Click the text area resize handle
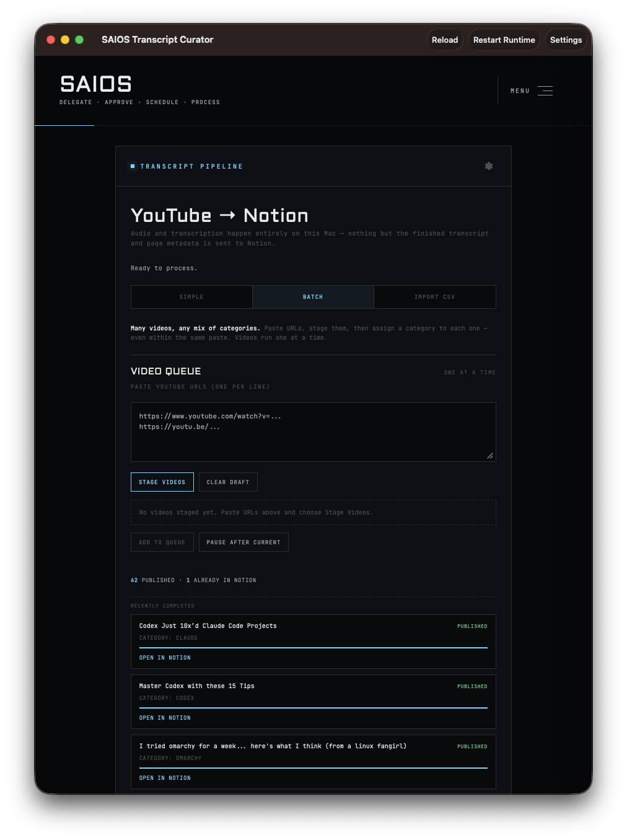This screenshot has height=840, width=627. tap(490, 456)
